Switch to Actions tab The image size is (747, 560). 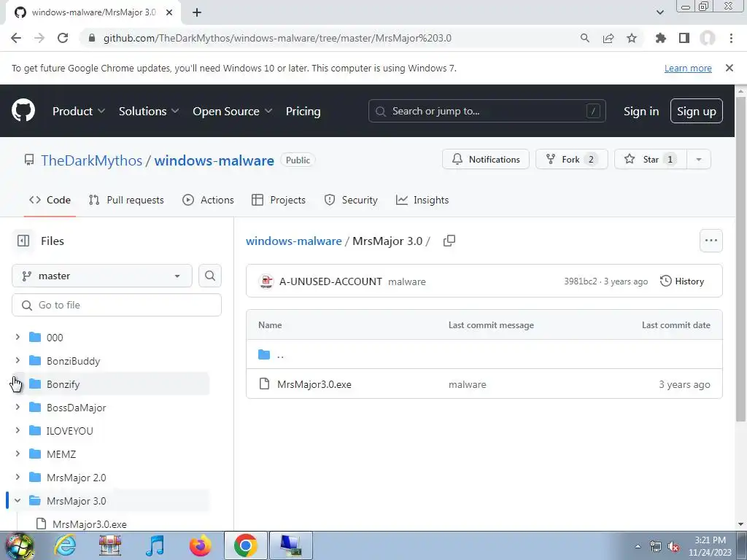point(208,200)
